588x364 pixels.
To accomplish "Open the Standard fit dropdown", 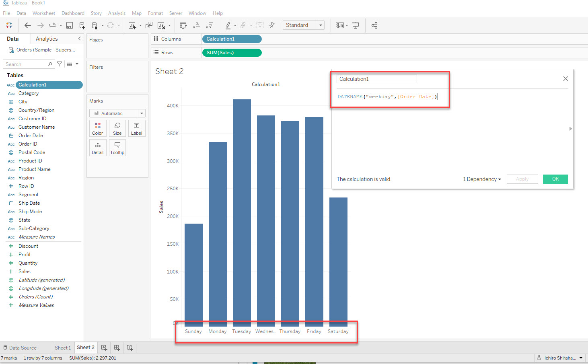I will click(x=304, y=25).
